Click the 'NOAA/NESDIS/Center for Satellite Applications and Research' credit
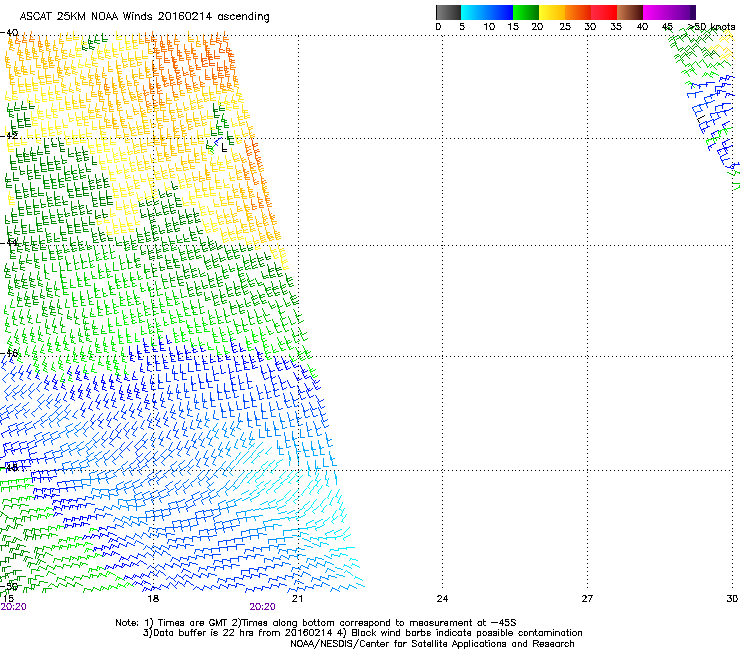740x650 pixels. [x=432, y=644]
